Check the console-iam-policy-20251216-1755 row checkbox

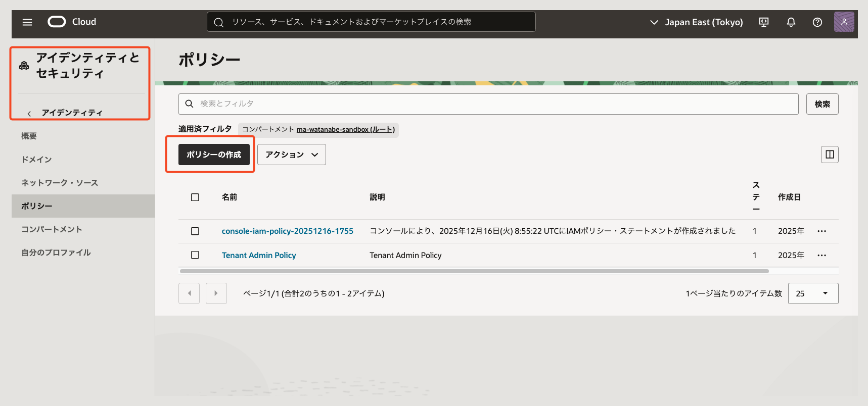195,231
